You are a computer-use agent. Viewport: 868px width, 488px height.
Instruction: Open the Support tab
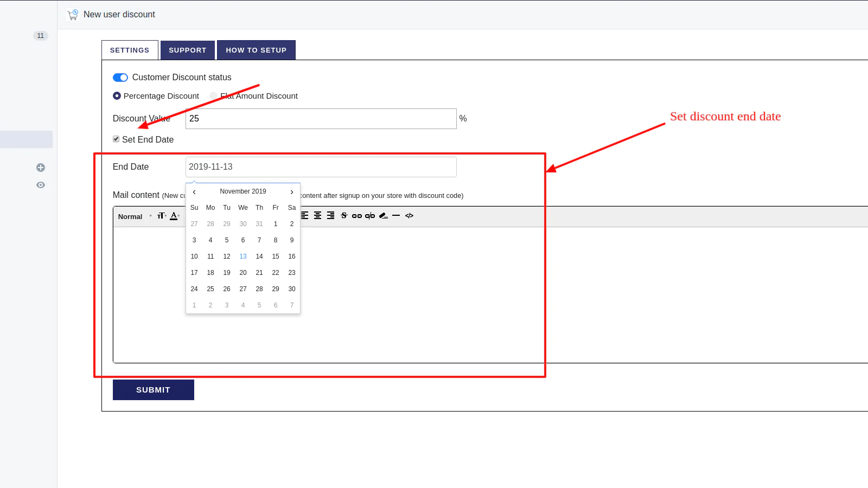click(x=188, y=50)
